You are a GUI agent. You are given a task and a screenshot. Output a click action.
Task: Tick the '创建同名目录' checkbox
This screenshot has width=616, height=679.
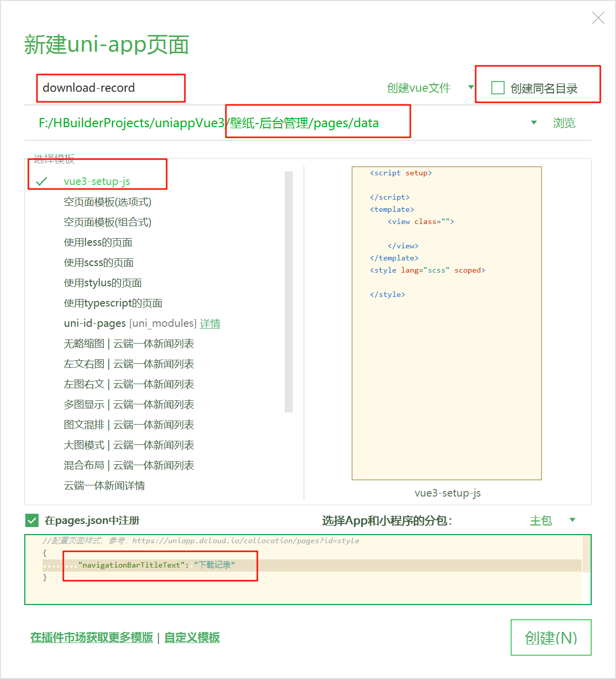498,88
